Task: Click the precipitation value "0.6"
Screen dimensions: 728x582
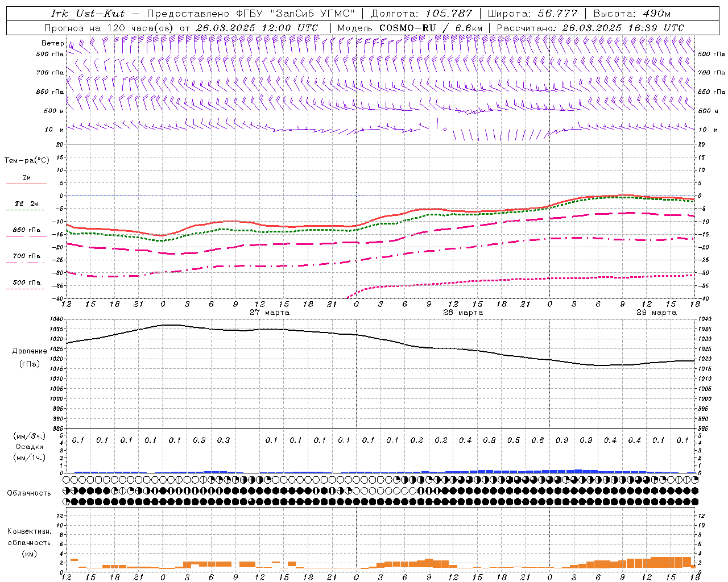Action: point(537,440)
